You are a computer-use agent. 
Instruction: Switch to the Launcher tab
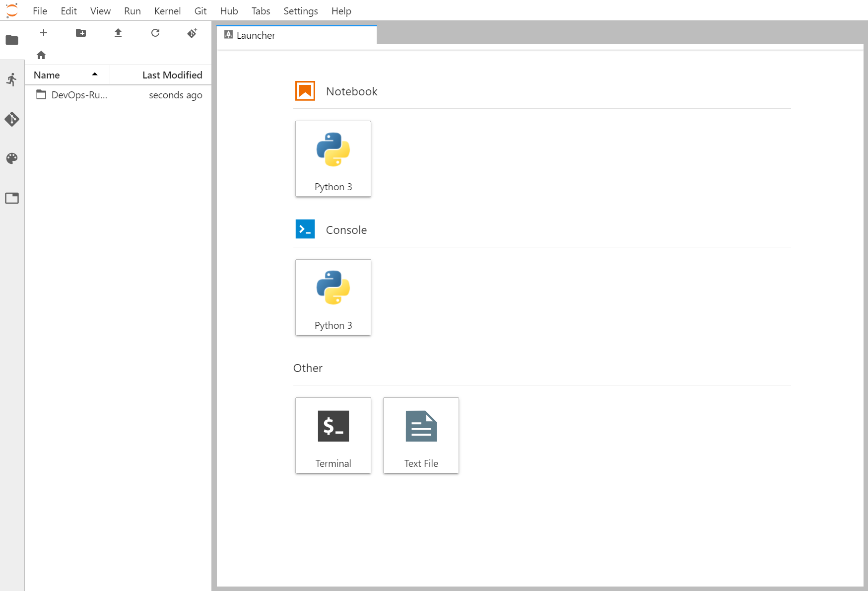tap(297, 35)
